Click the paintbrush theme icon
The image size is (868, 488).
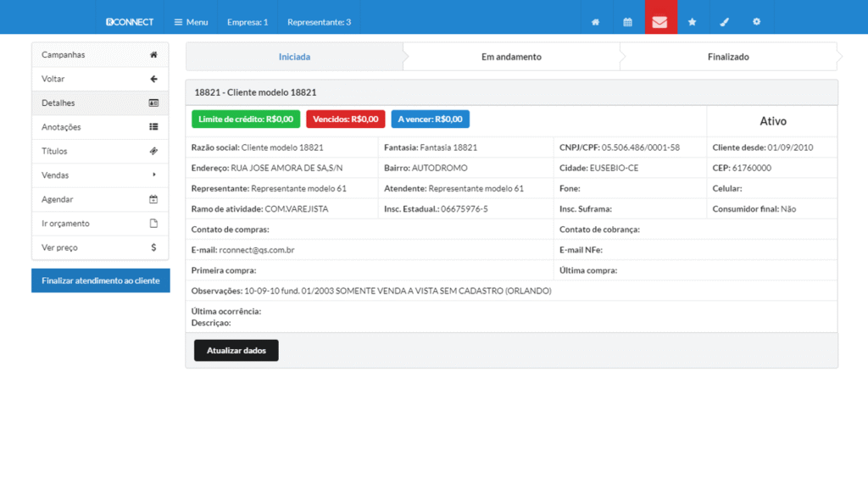(724, 22)
